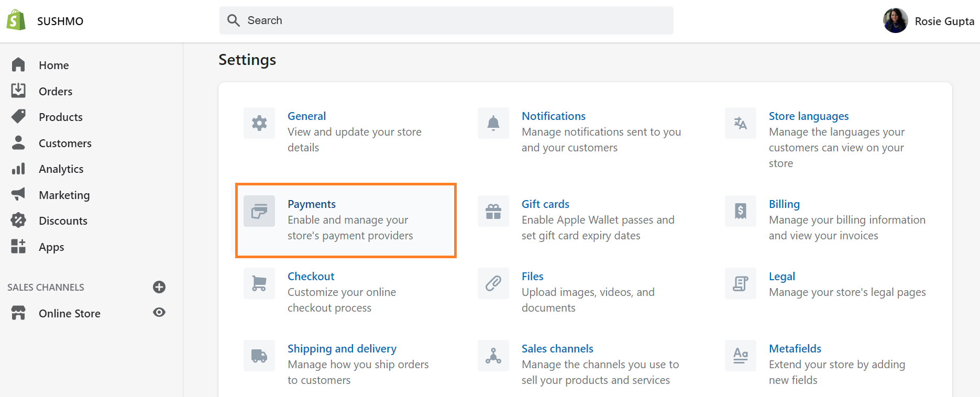Click the Shipping truck icon
Screen dimensions: 980x397
coord(259,356)
